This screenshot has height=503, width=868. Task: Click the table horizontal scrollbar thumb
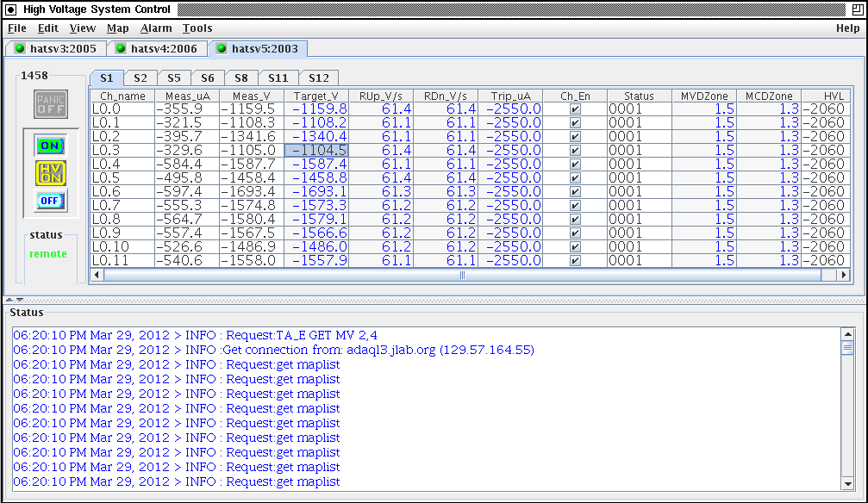462,275
